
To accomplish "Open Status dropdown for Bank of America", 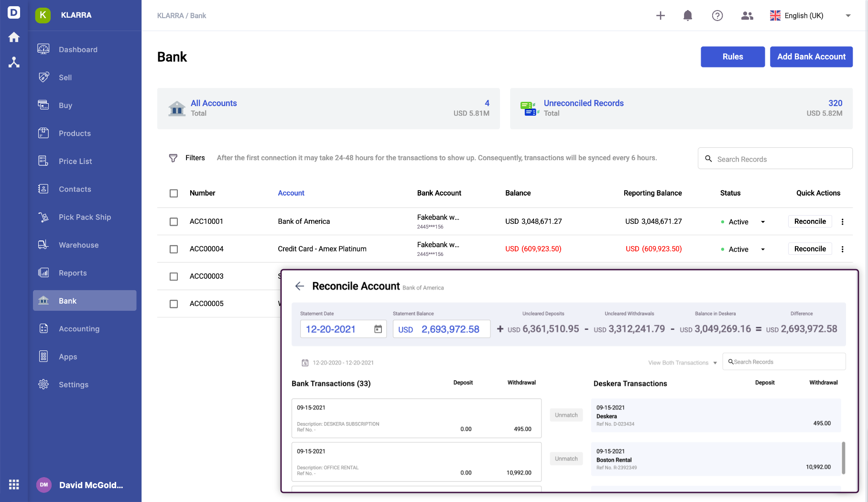I will click(x=763, y=222).
